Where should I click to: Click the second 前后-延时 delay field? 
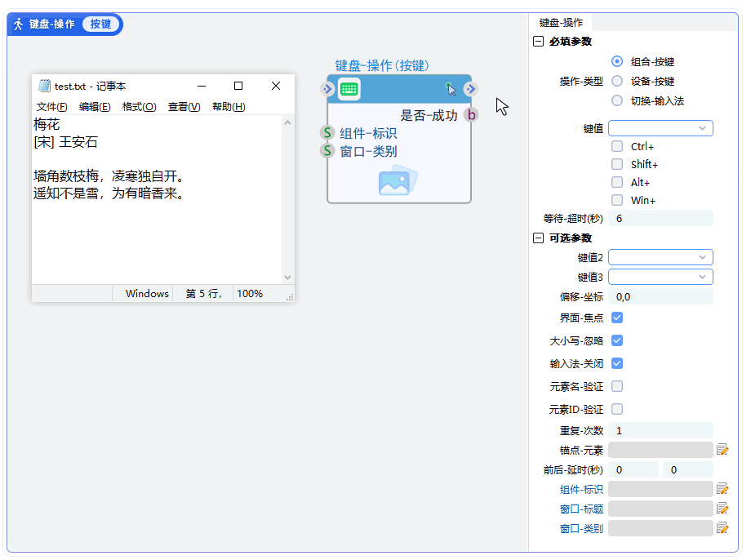pos(688,469)
